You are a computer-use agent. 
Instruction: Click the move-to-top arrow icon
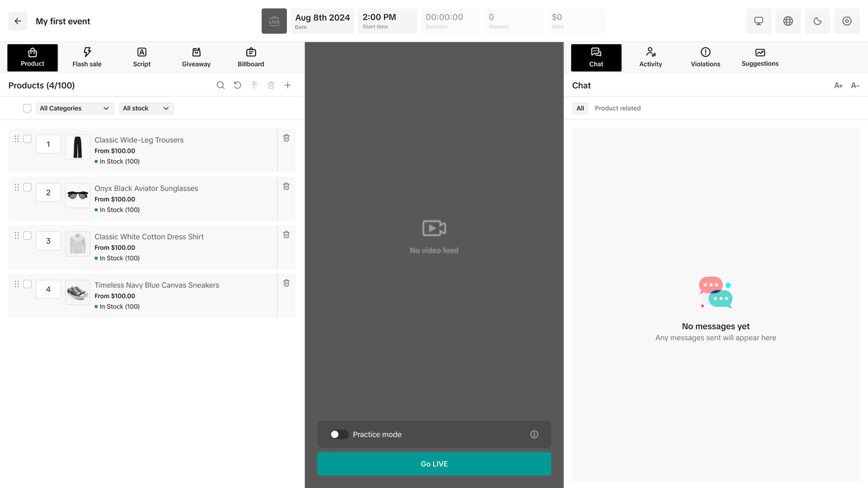[x=254, y=86]
